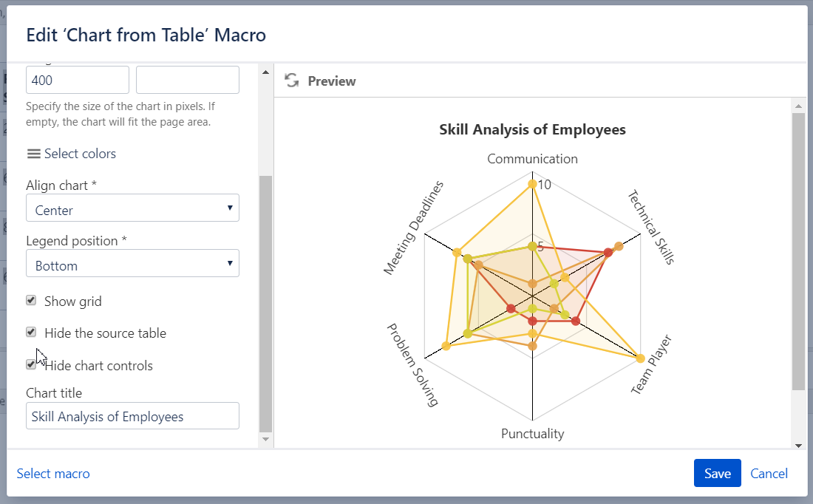Viewport: 813px width, 504px height.
Task: Click the Preview header label
Action: click(x=332, y=81)
